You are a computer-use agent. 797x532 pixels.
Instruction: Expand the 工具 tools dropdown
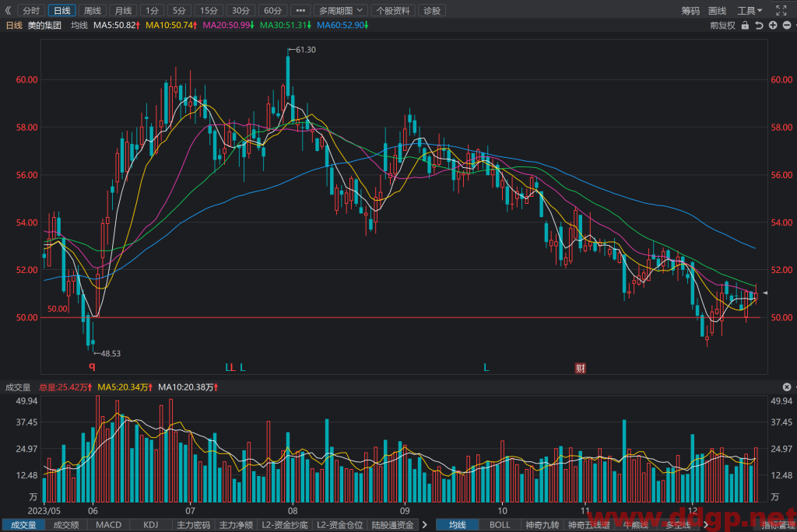point(750,11)
